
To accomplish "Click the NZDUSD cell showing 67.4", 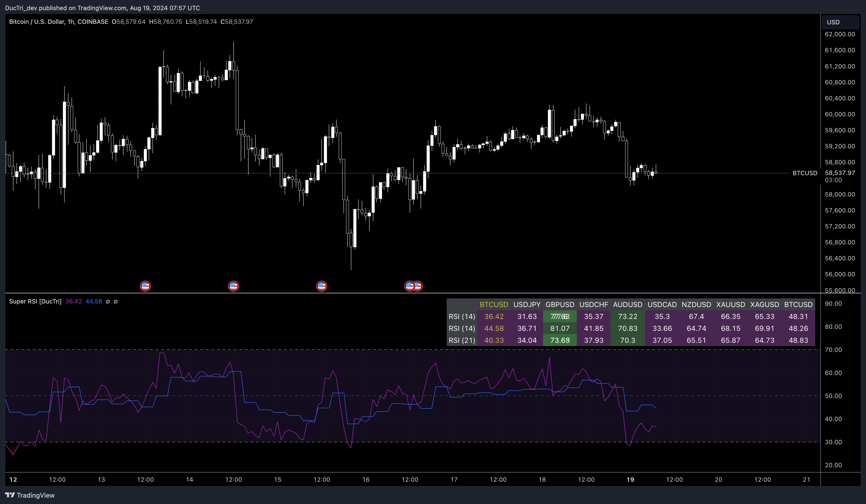I will coord(696,316).
